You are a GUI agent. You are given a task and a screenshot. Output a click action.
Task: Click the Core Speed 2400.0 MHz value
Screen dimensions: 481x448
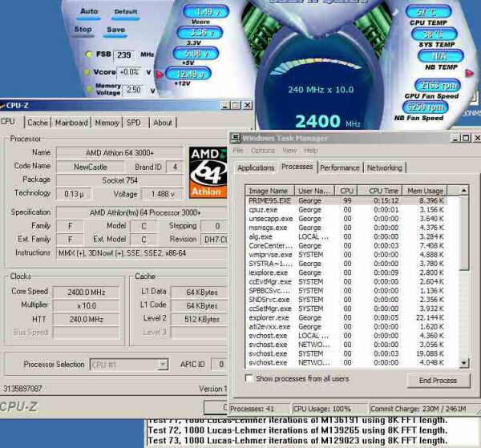87,293
